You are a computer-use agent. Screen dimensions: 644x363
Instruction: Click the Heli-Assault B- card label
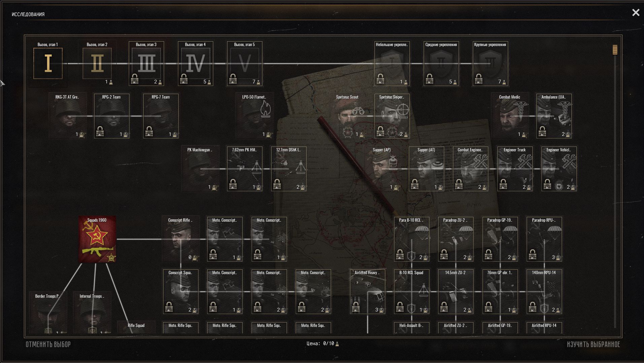pyautogui.click(x=412, y=325)
